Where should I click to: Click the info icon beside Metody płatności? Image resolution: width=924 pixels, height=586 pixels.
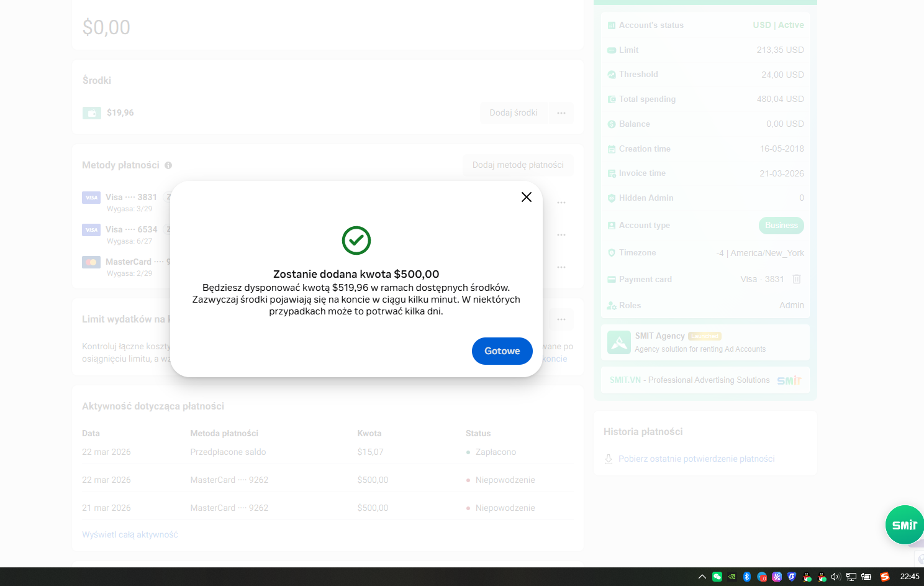pos(168,165)
